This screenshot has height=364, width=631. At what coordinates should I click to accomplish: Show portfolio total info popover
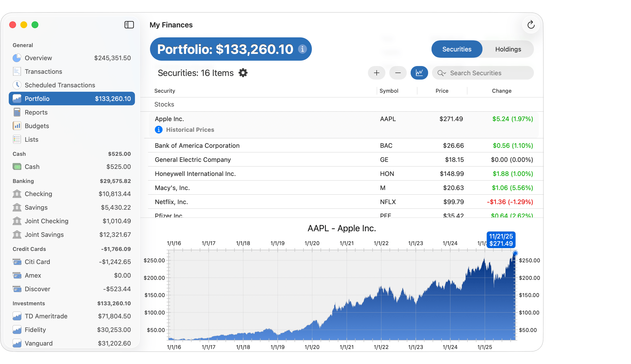point(302,49)
